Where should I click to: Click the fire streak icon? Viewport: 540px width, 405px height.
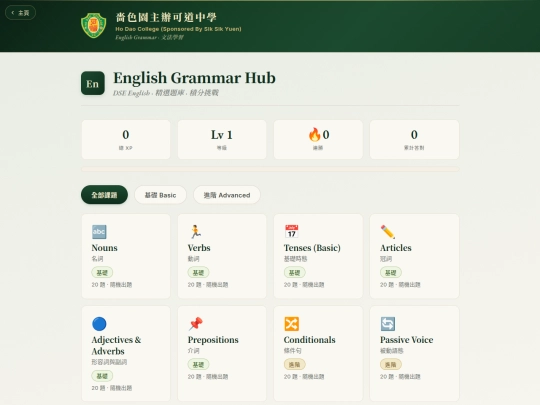314,134
